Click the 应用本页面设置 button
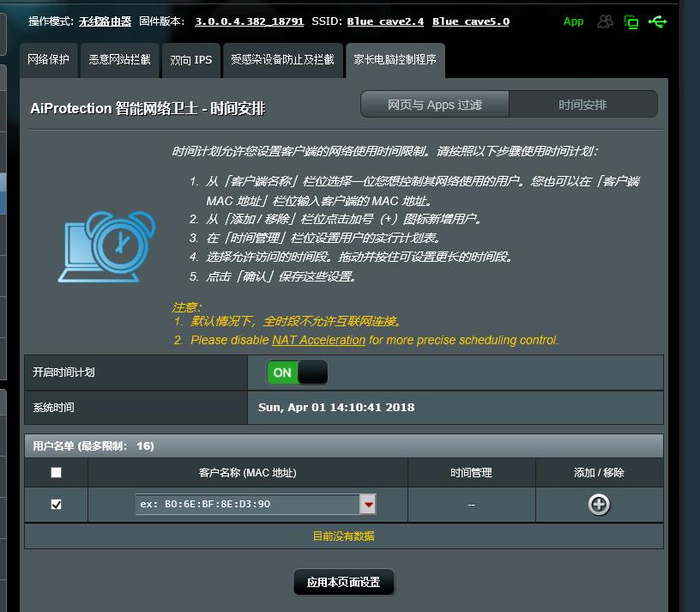The height and width of the screenshot is (612, 700). pyautogui.click(x=344, y=582)
